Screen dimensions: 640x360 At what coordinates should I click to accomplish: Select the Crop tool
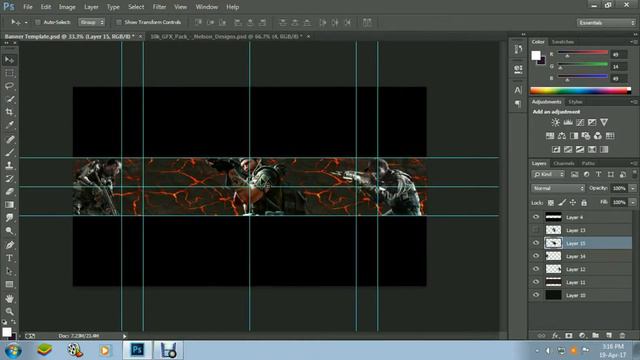click(9, 112)
